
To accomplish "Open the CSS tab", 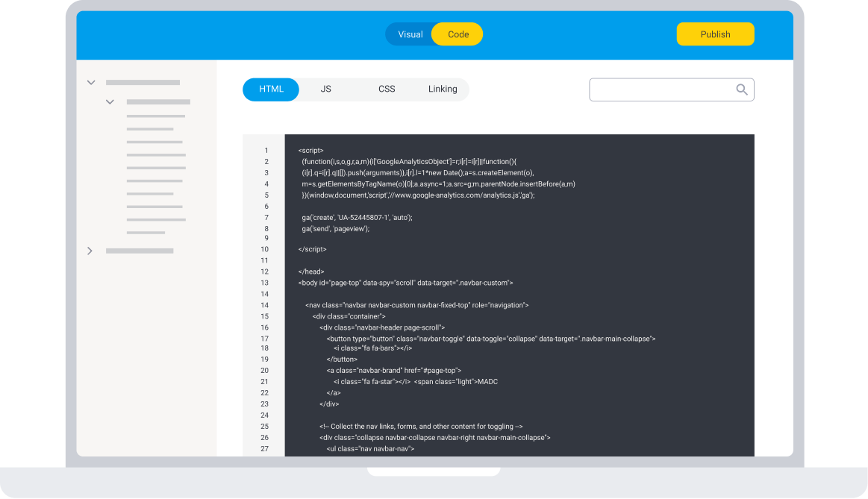I will [387, 89].
